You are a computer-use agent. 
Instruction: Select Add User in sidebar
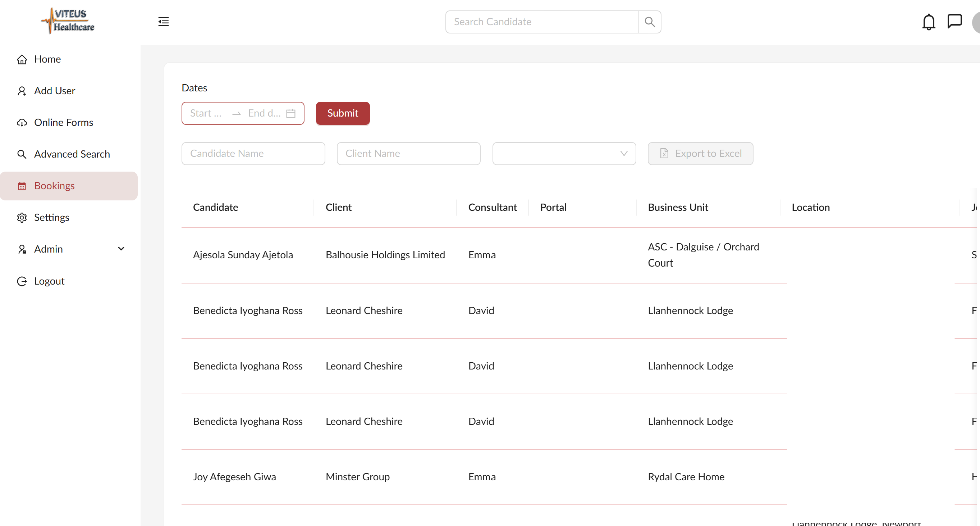point(54,91)
